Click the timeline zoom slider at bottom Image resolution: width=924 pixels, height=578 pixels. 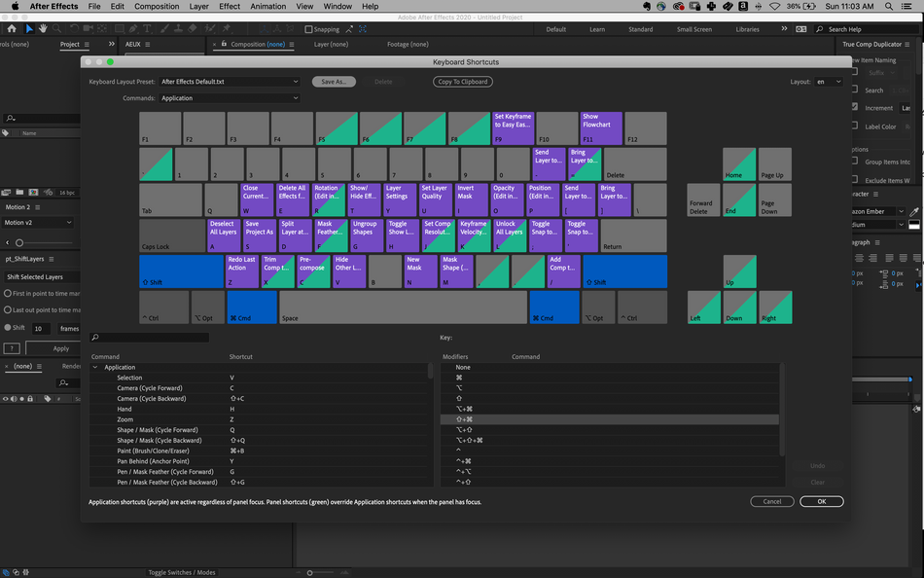tap(310, 573)
